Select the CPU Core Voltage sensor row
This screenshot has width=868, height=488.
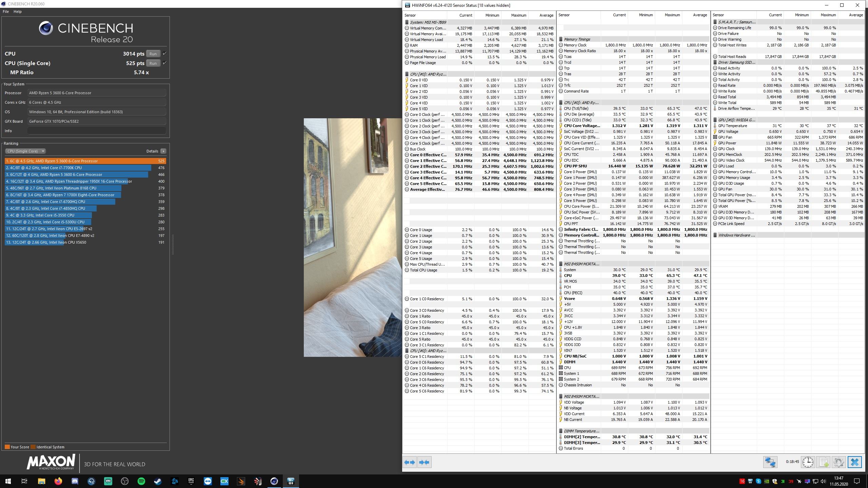coord(633,126)
